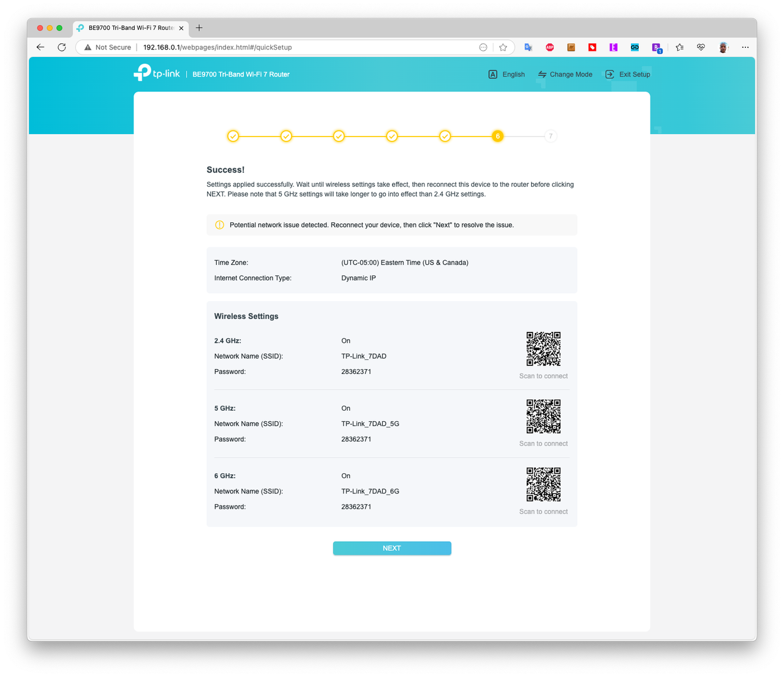
Task: Open the browser three-dot menu
Action: point(745,47)
